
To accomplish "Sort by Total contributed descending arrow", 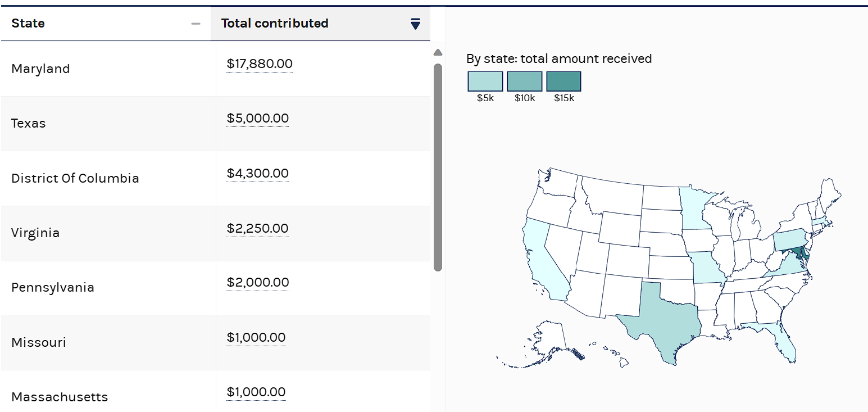I will [x=415, y=24].
